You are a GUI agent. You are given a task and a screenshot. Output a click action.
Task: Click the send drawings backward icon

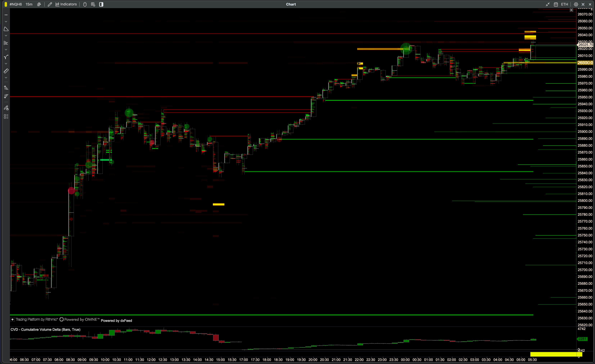6,96
